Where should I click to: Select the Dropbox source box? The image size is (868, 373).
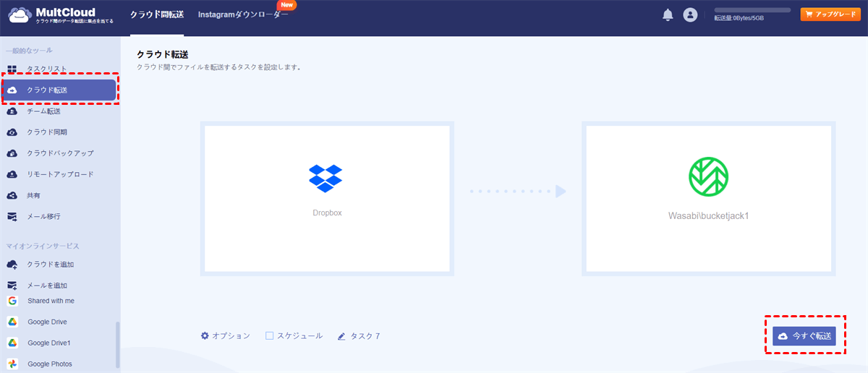[x=327, y=199]
